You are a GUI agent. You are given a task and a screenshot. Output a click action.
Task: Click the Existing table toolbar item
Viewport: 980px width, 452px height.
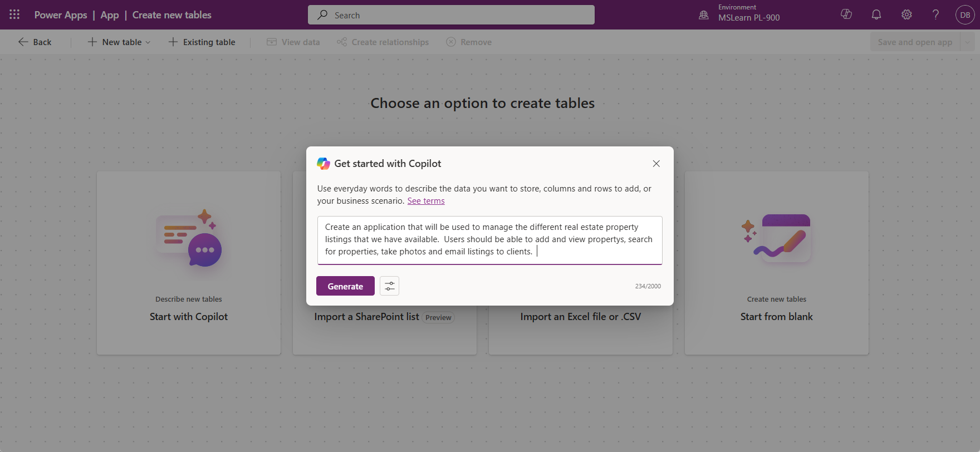202,42
